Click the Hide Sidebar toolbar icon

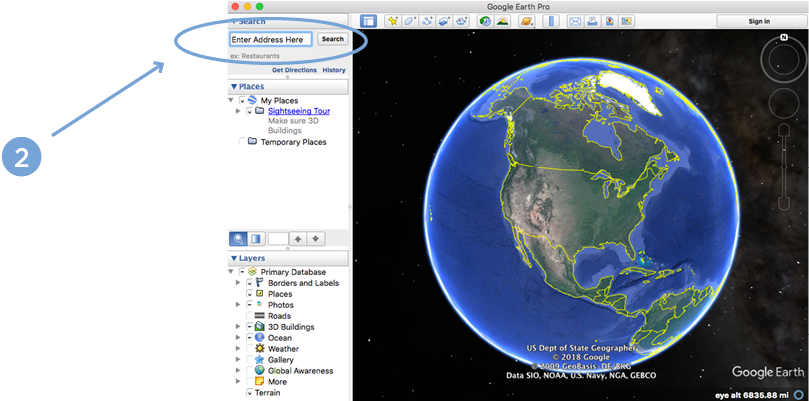tap(368, 20)
